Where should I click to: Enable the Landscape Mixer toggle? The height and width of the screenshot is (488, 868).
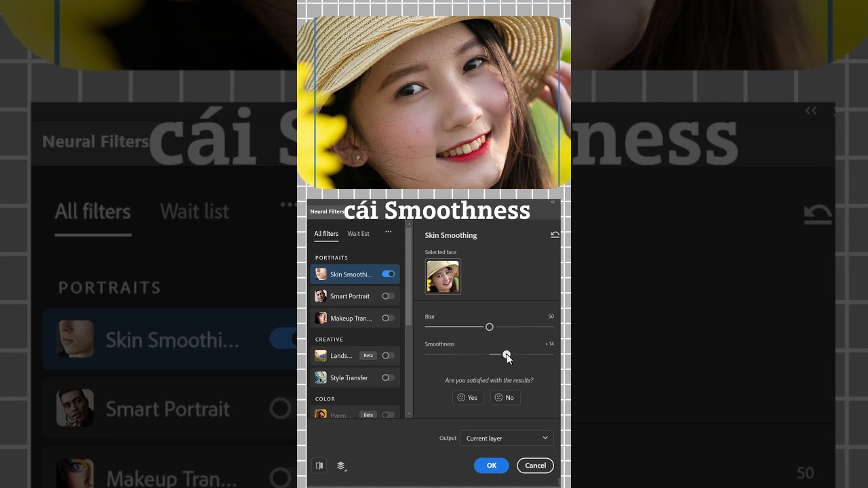pos(388,355)
